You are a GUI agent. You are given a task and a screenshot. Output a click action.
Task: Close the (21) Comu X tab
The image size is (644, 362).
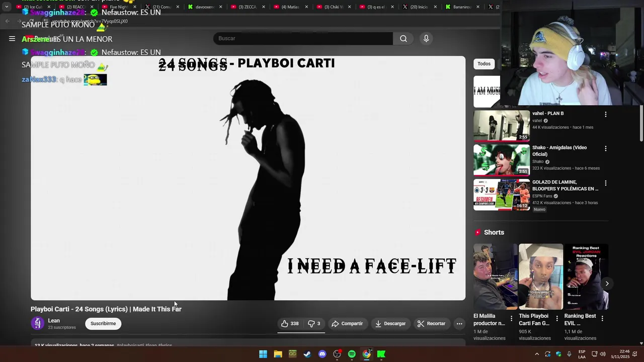(x=178, y=7)
